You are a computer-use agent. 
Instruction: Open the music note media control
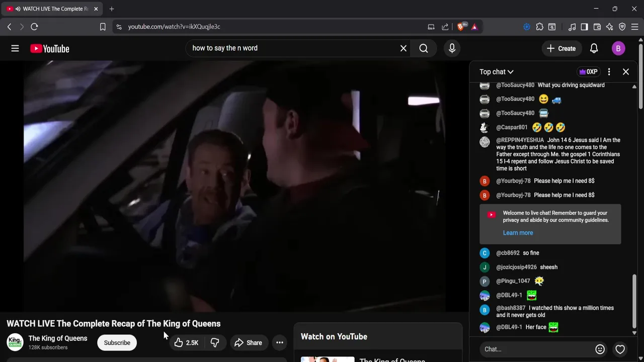point(572,27)
